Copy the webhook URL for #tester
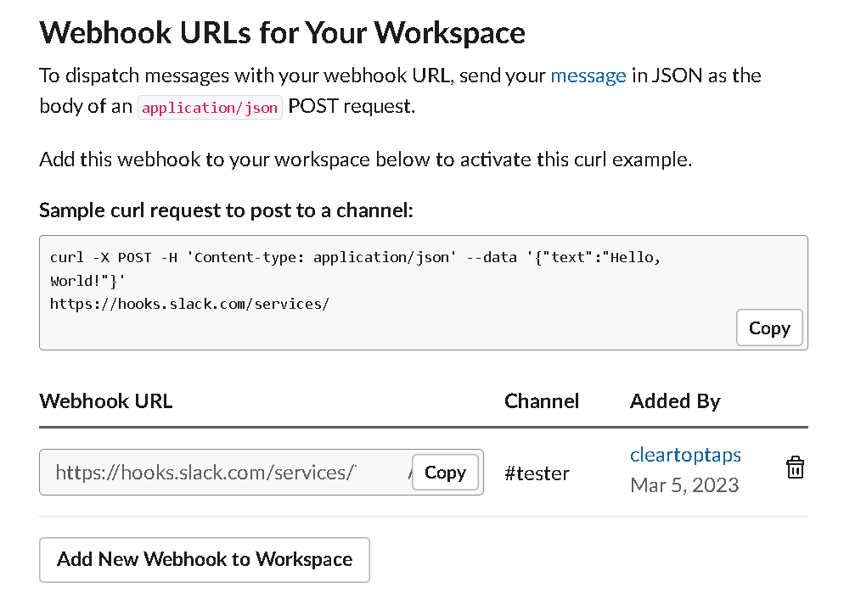The image size is (844, 616). click(445, 473)
